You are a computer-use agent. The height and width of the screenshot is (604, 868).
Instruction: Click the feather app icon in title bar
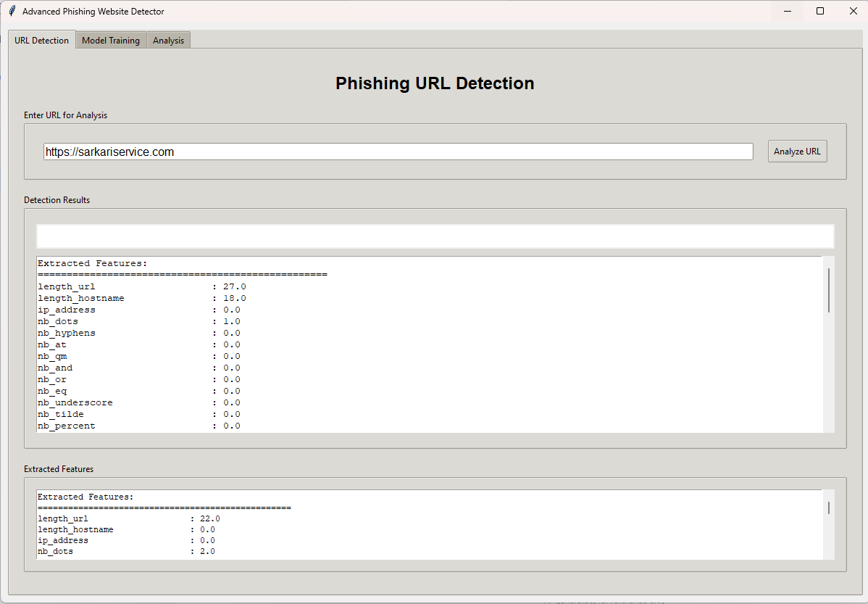click(x=12, y=12)
